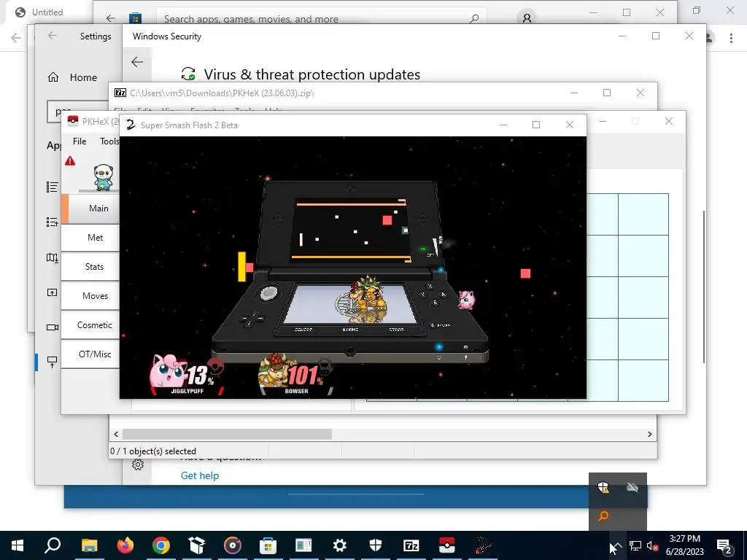747x560 pixels.
Task: Go back in Windows Security window
Action: coord(137,62)
